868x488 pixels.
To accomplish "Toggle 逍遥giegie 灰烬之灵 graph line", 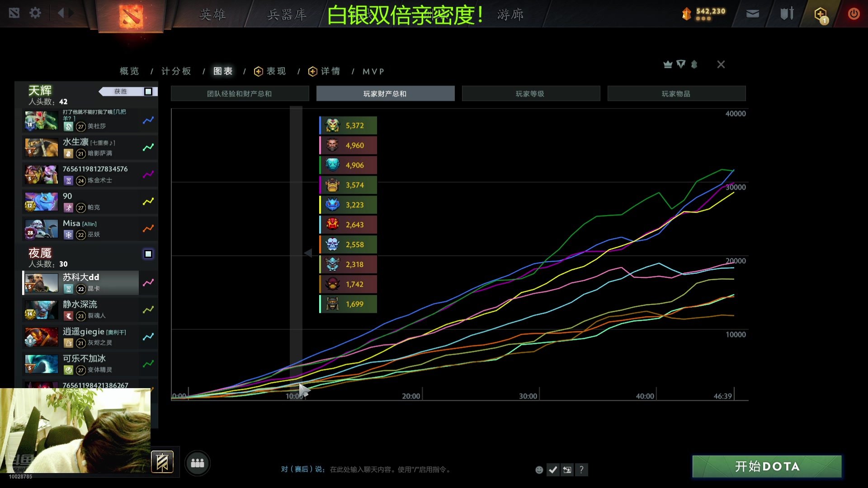I will click(148, 337).
